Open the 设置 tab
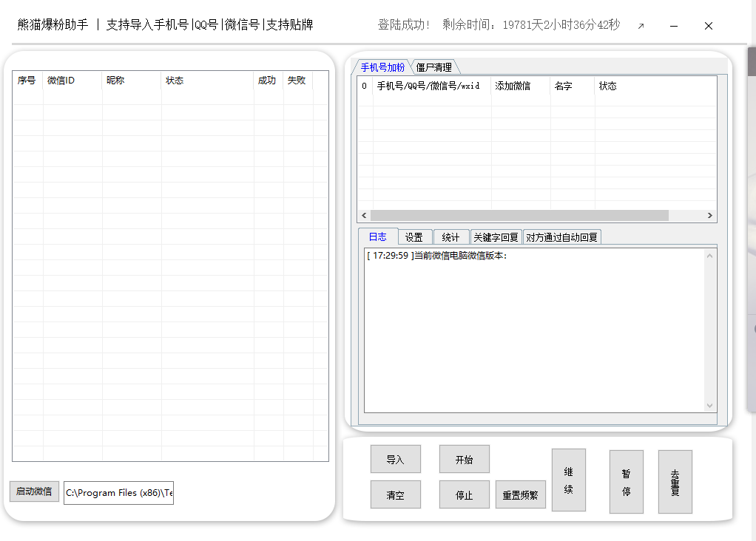This screenshot has width=756, height=541. (x=414, y=237)
